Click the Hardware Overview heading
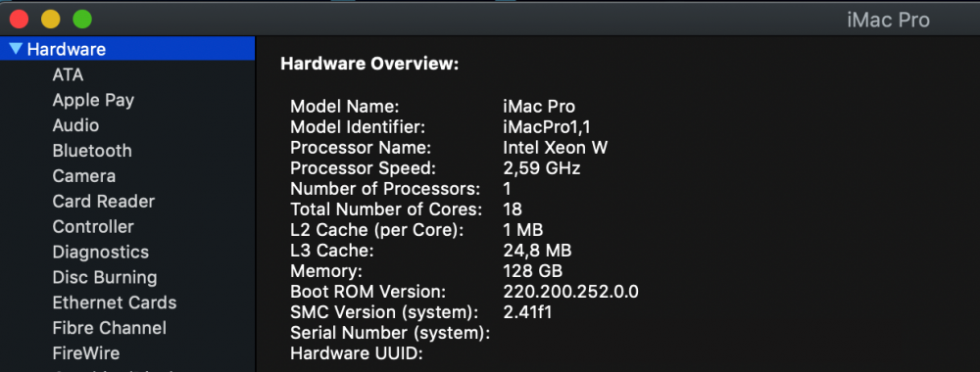 369,64
